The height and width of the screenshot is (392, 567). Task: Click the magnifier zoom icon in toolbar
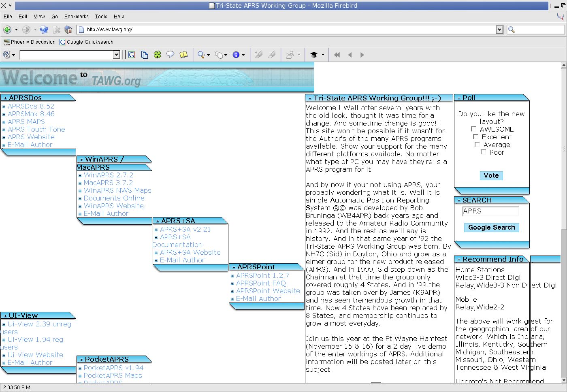[x=201, y=55]
